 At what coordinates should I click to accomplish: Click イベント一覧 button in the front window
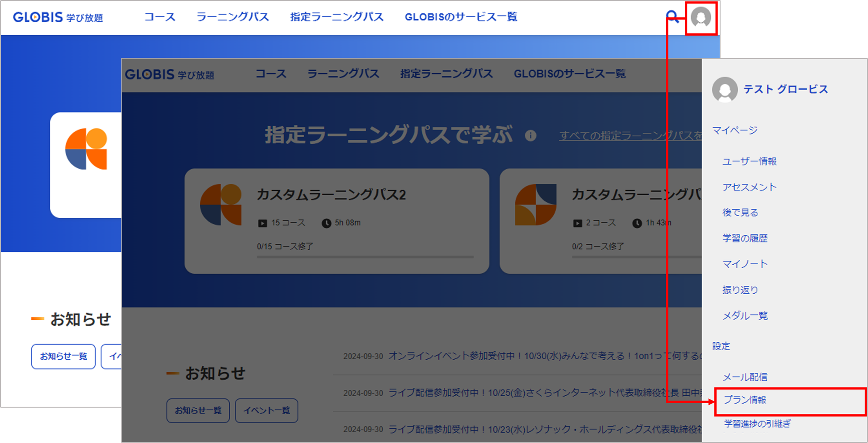point(266,410)
